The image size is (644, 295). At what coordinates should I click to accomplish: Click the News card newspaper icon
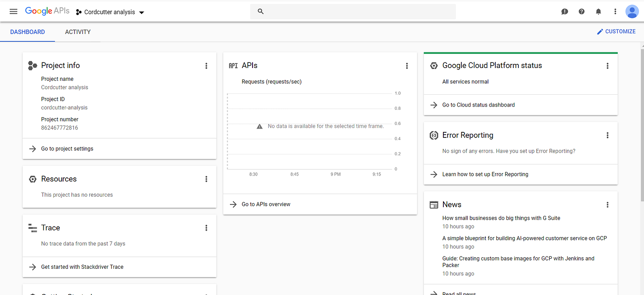[434, 205]
